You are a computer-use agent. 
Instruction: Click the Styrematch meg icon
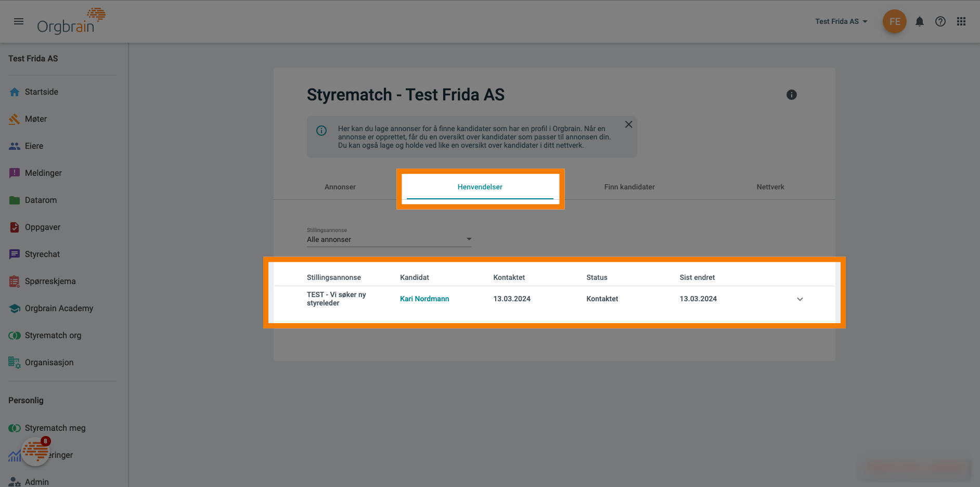pyautogui.click(x=15, y=428)
